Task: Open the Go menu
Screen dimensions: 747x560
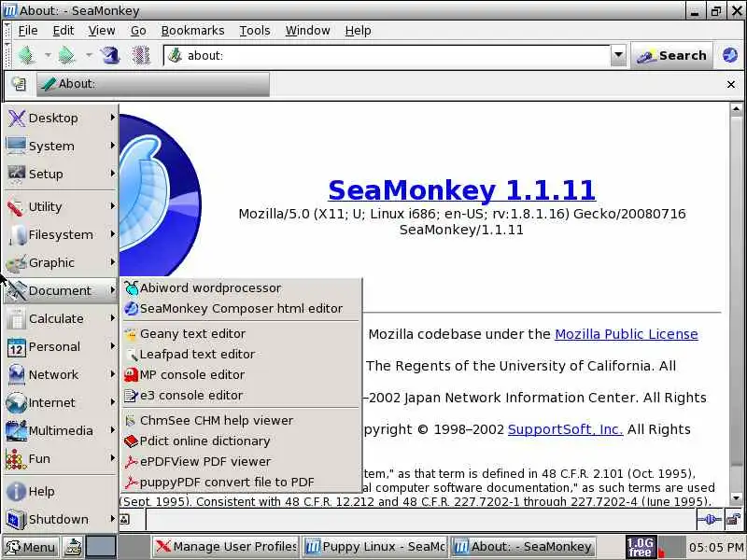Action: [x=138, y=31]
